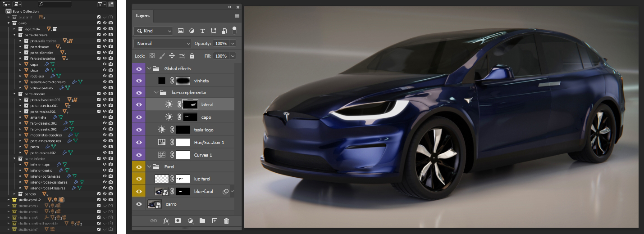Open the blending mode Normal dropdown
This screenshot has width=644, height=234.
point(163,44)
